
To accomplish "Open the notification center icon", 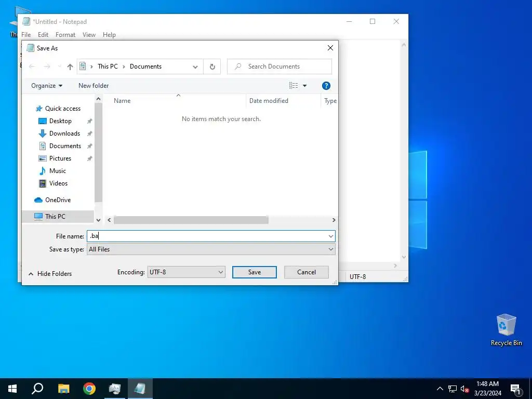I will [x=516, y=389].
